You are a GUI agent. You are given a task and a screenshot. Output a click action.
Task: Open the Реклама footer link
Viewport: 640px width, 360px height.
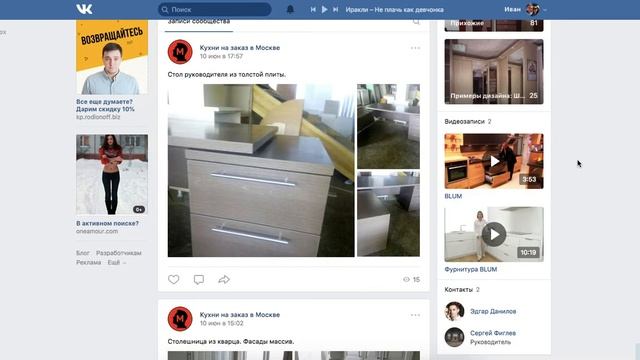tap(89, 262)
